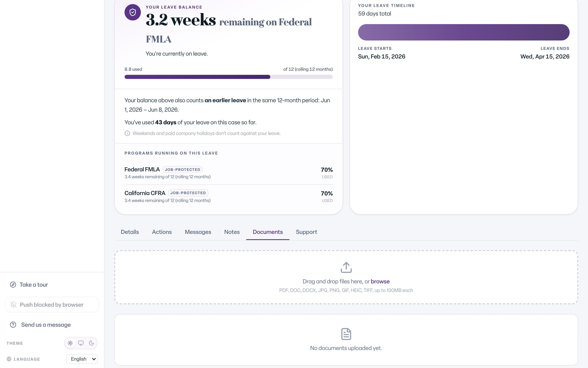Click the 8.8 used leave progress bar
This screenshot has width=588, height=368.
pyautogui.click(x=229, y=77)
